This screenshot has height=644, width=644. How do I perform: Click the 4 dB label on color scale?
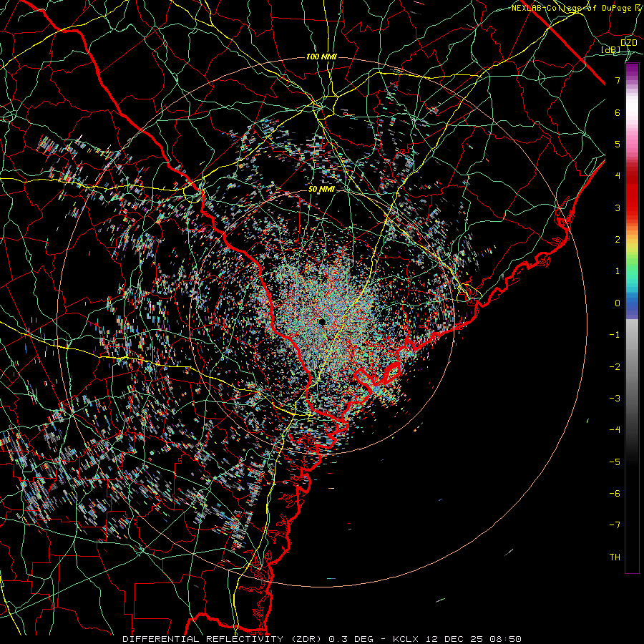618,176
